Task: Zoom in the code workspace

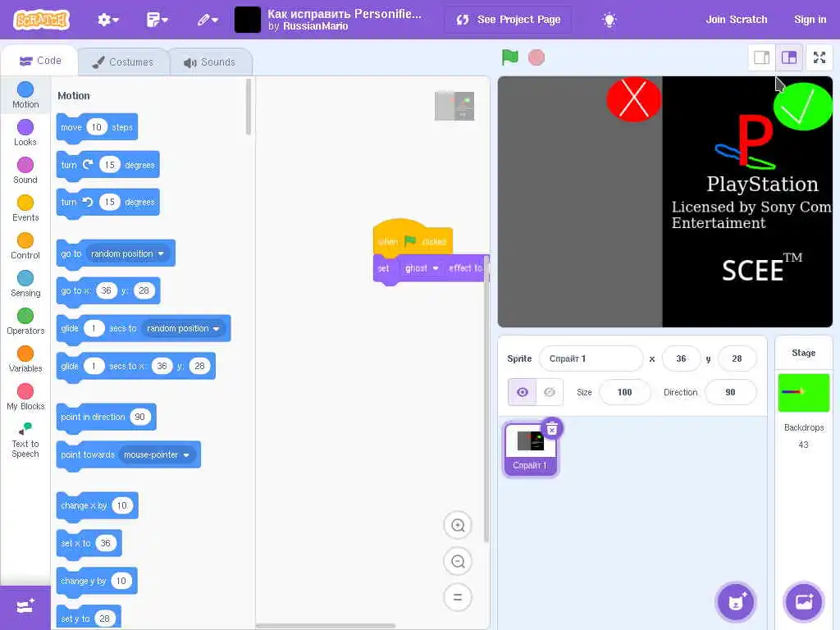Action: click(x=458, y=525)
